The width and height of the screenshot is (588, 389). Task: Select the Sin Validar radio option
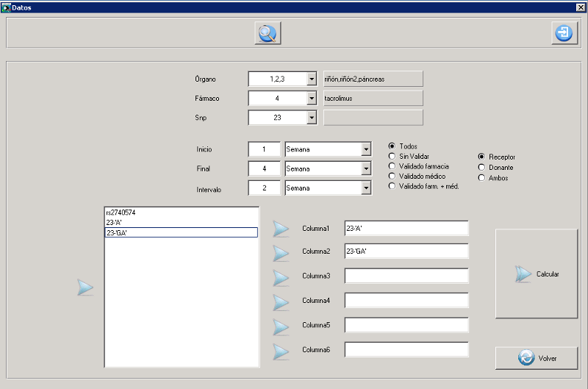point(392,157)
